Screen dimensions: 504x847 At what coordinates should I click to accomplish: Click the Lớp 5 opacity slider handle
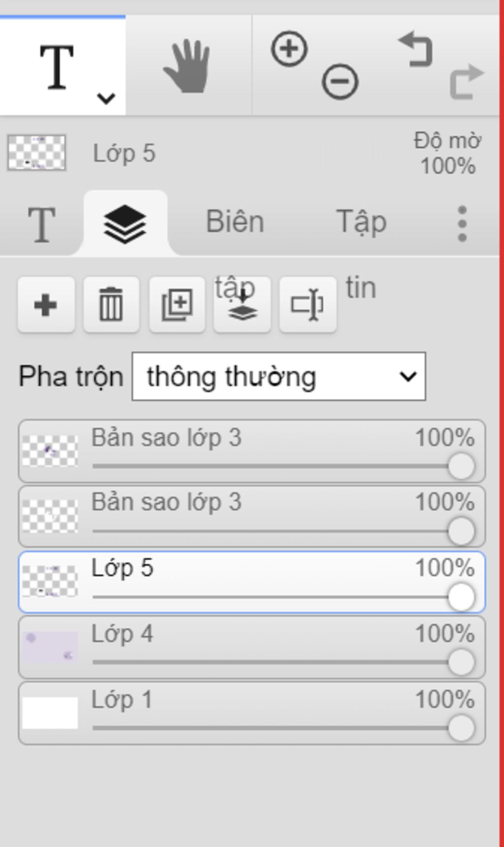[x=461, y=597]
